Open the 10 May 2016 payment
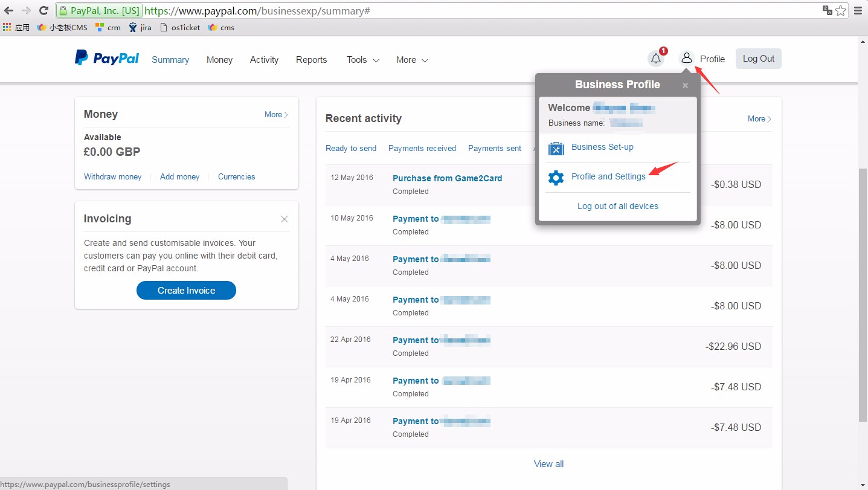The width and height of the screenshot is (868, 490). (x=441, y=219)
